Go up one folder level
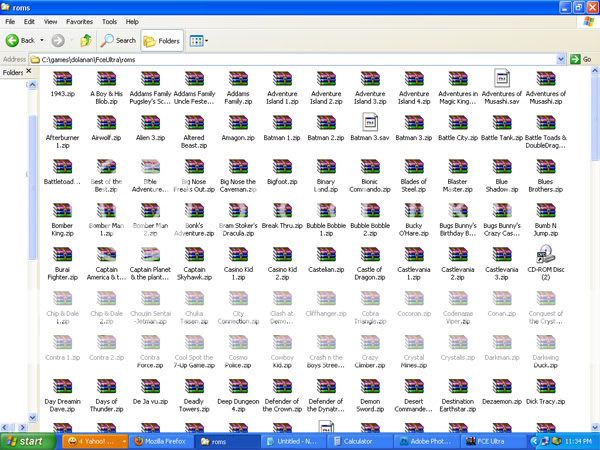The height and width of the screenshot is (450, 600). pos(86,40)
